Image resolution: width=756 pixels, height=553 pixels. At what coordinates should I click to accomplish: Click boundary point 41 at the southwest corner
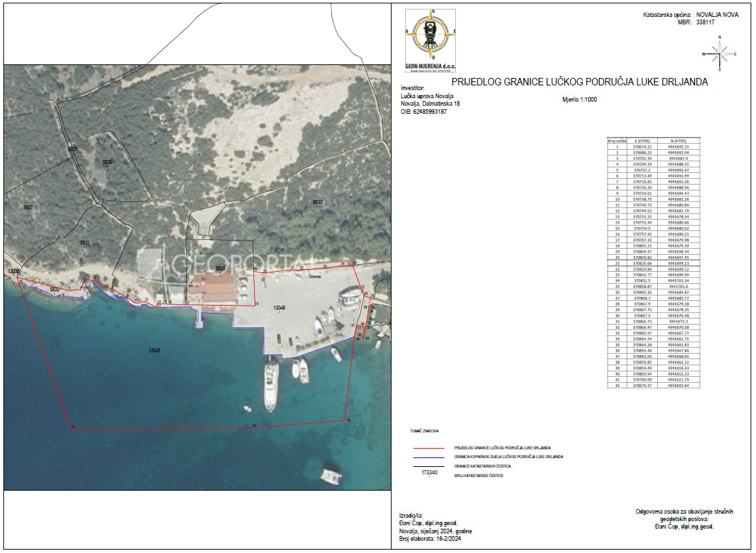tap(72, 427)
